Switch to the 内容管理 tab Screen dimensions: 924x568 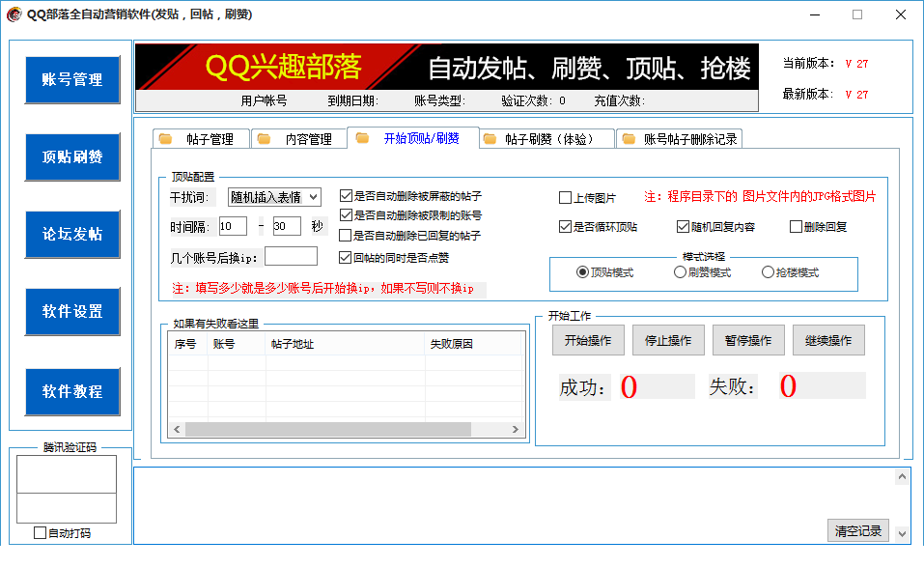click(x=299, y=138)
